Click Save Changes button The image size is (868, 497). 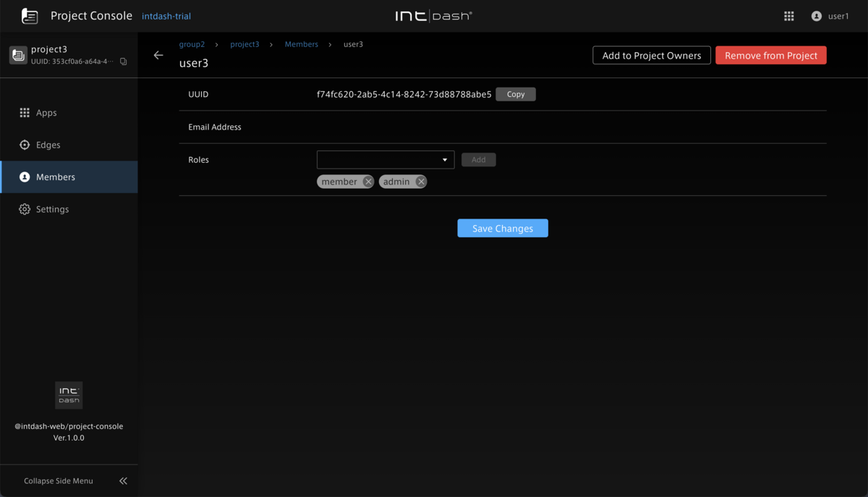tap(503, 228)
